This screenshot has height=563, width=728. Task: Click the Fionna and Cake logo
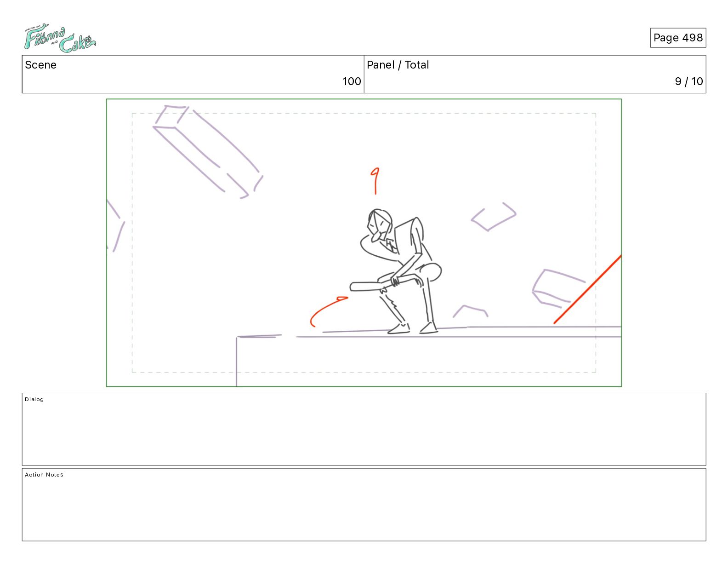[x=60, y=39]
